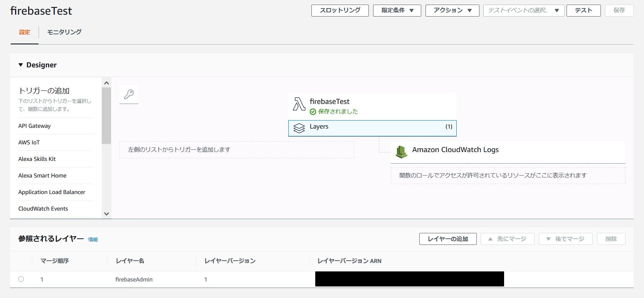Click the green saved checkmark icon
This screenshot has width=644, height=298.
tap(313, 112)
